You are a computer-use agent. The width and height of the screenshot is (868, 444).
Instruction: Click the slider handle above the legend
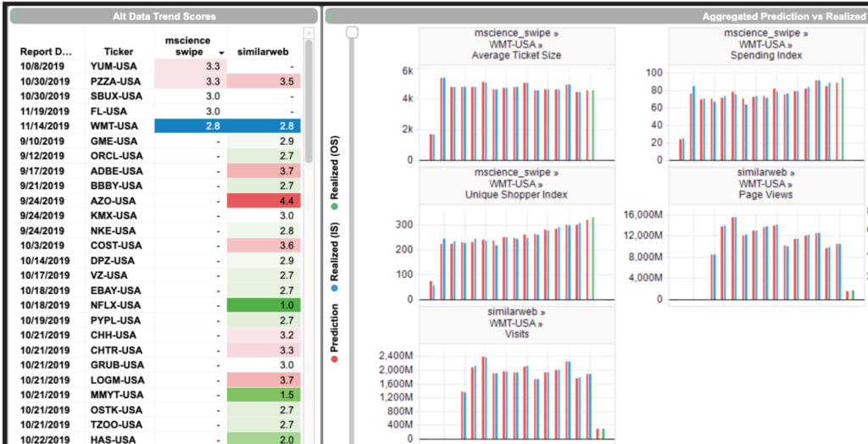(x=352, y=33)
